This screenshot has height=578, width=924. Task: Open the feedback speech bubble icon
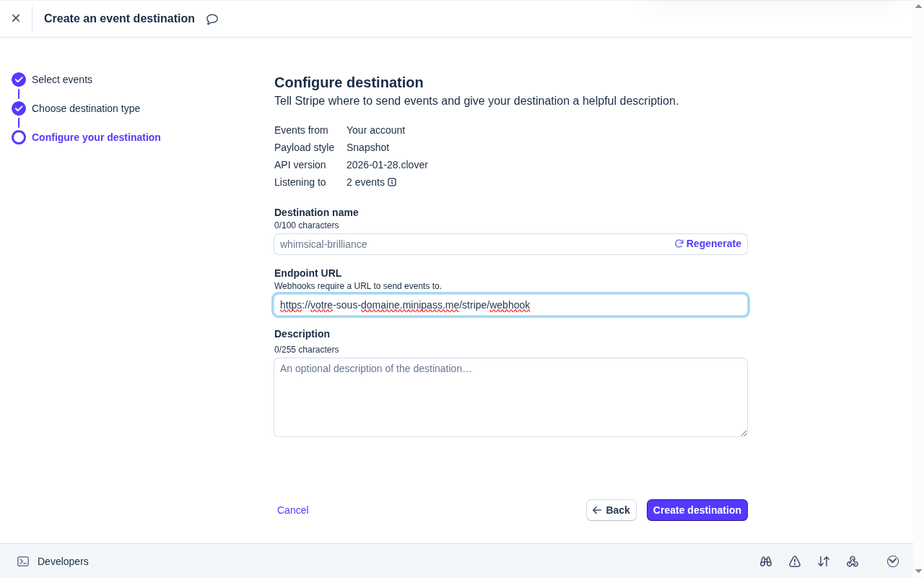coord(212,19)
